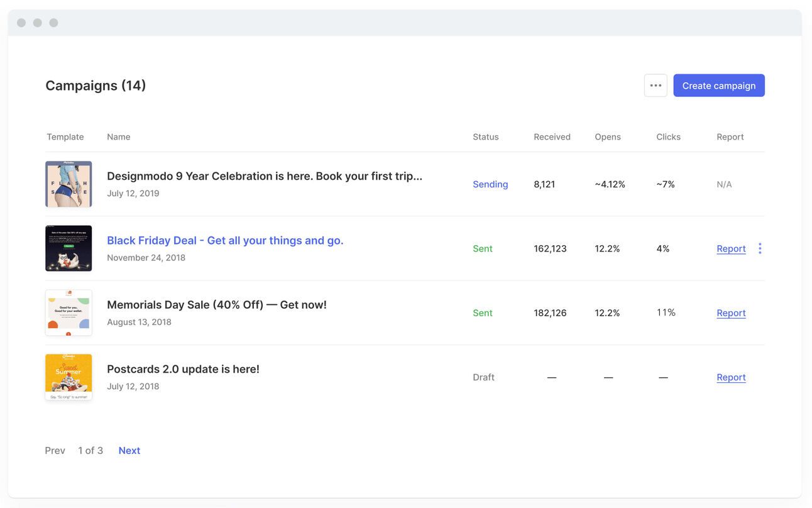
Task: Sort campaigns by the Status column header
Action: coord(486,136)
